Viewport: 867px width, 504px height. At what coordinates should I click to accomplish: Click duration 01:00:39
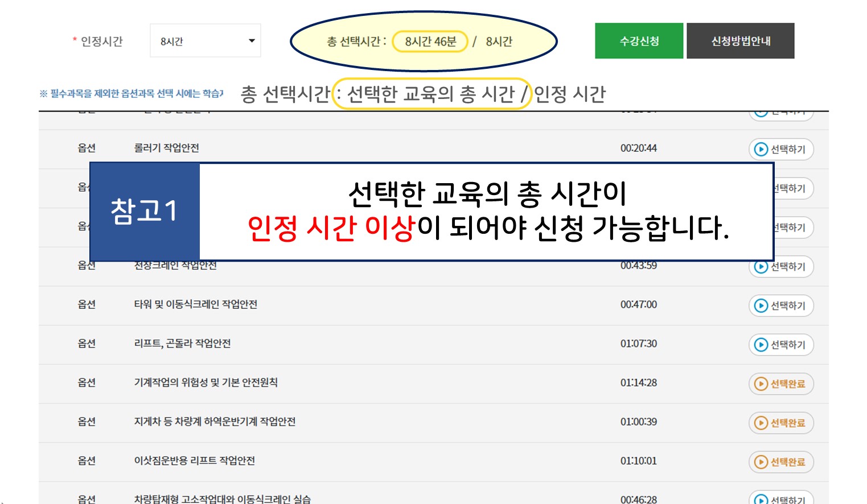tap(638, 422)
